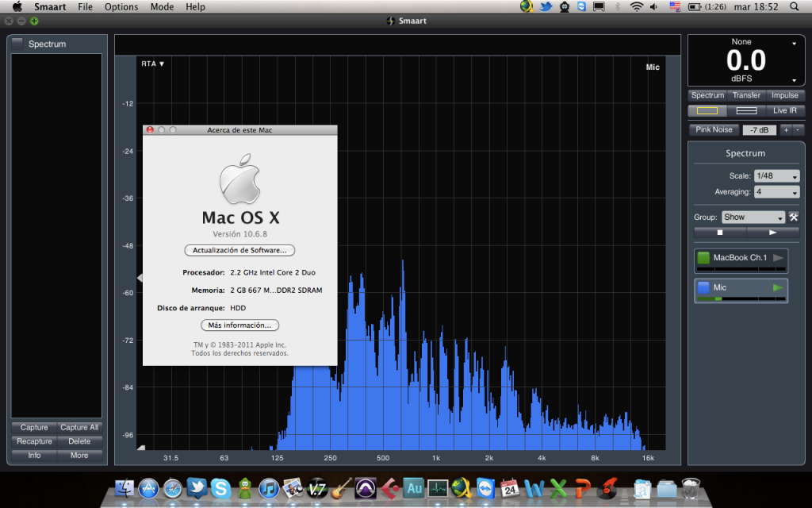Open the File menu
This screenshot has height=508, width=812.
coord(85,6)
